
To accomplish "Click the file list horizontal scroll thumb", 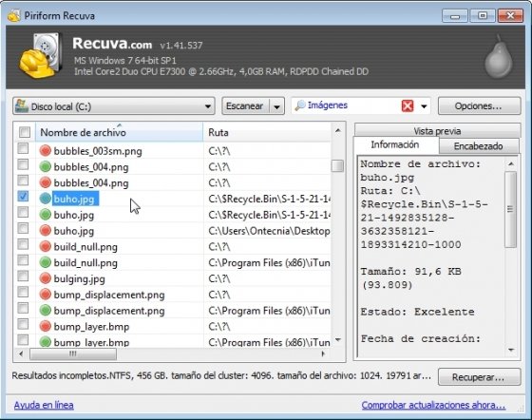I will (73, 353).
